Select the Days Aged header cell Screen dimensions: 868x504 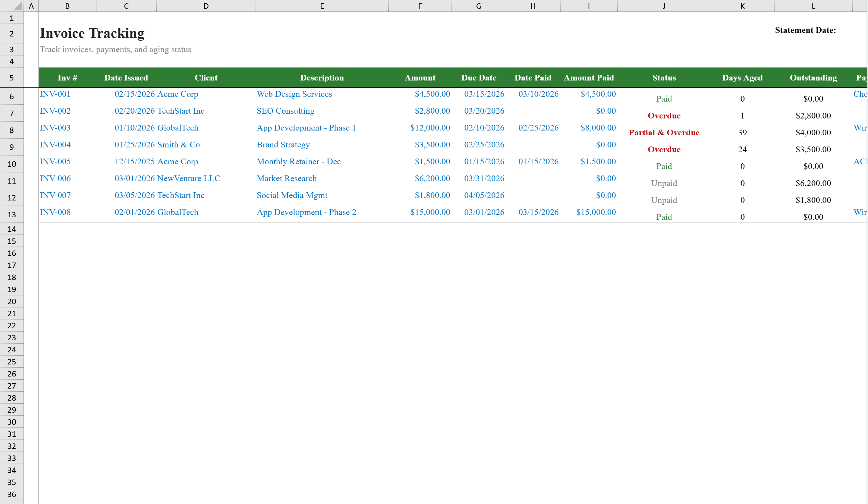[x=743, y=77]
